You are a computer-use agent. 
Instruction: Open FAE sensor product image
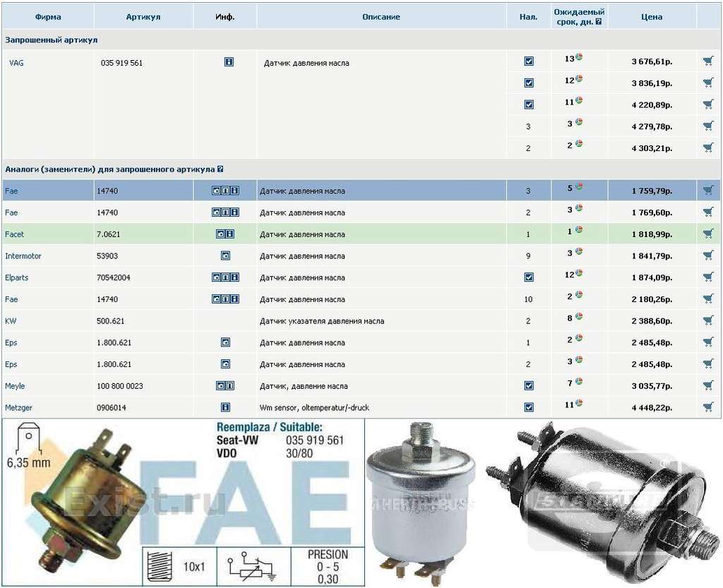(x=184, y=503)
